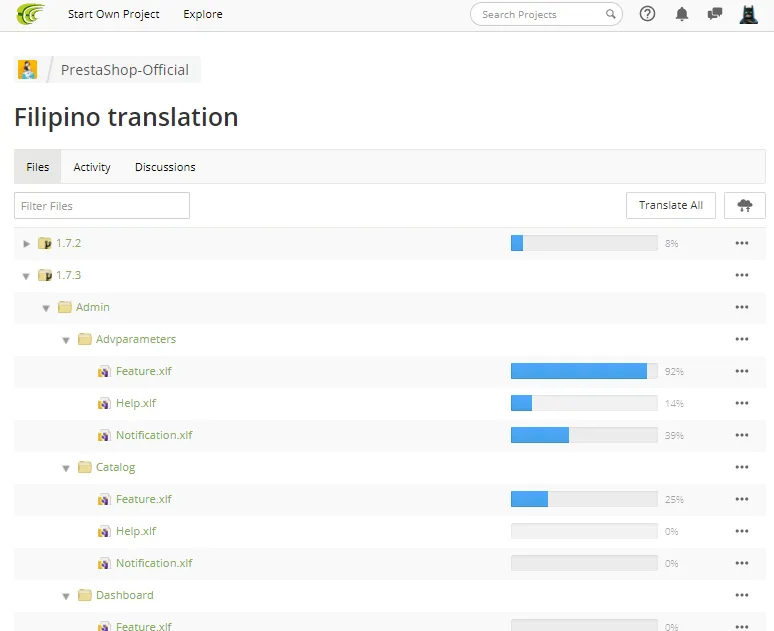Click file icon of Advparameters Feature.xlf
The image size is (774, 631).
pyautogui.click(x=104, y=371)
